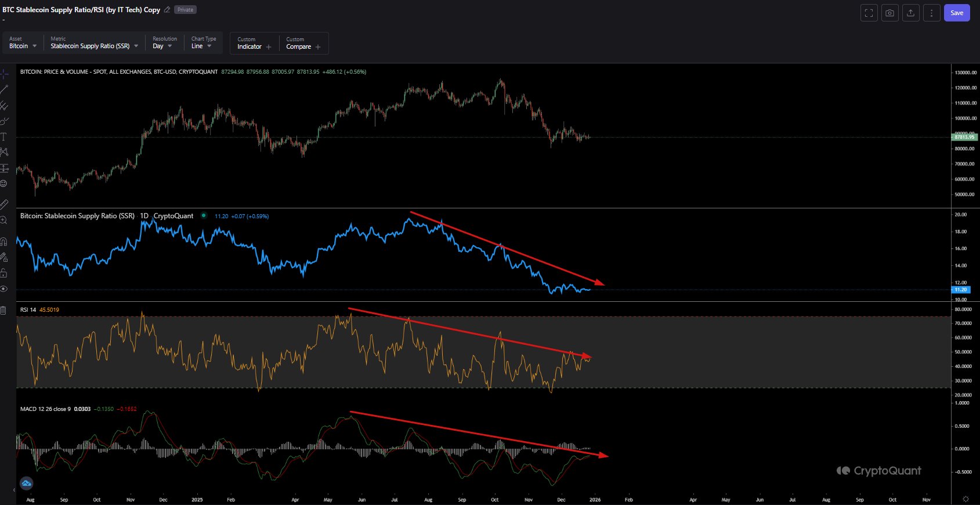The height and width of the screenshot is (505, 980).
Task: Click the share upload icon
Action: (910, 13)
